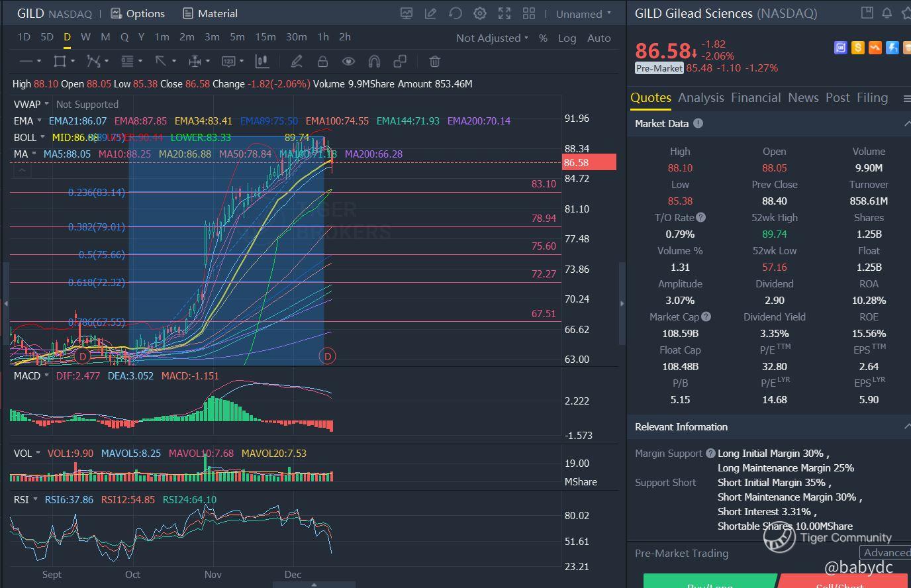Click the window layout icon beside bell
The height and width of the screenshot is (588, 911).
tap(867, 13)
